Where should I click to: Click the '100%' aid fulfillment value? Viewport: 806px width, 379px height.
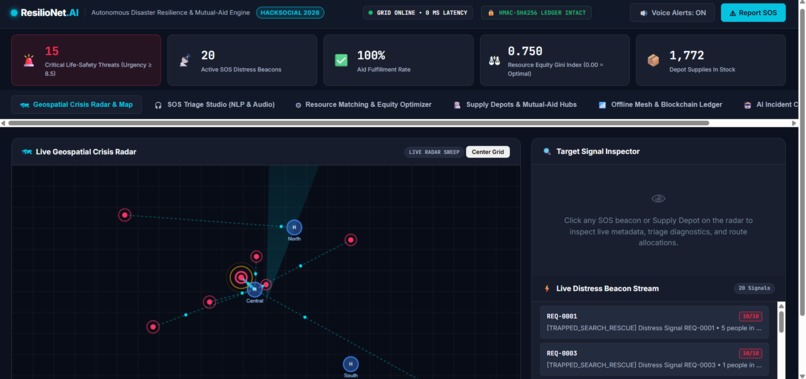click(371, 55)
